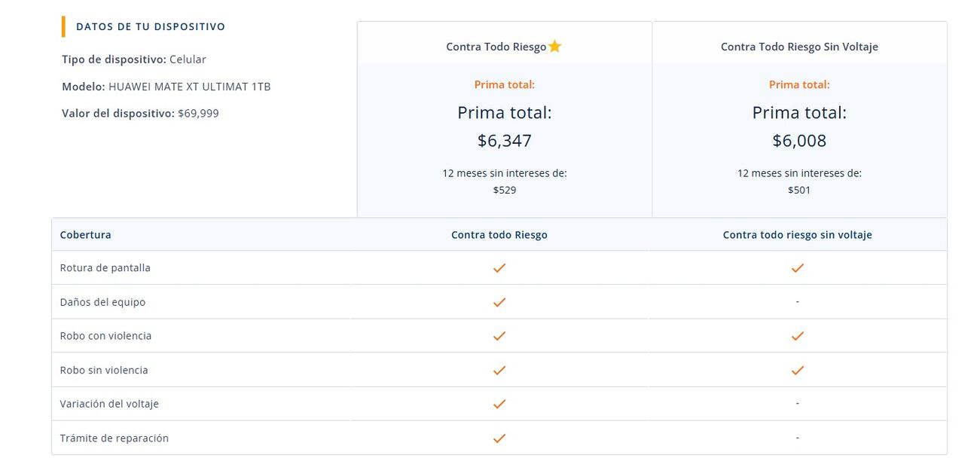
Task: Click Rotura de pantalla checkmark in sin voltaje column
Action: 798,268
